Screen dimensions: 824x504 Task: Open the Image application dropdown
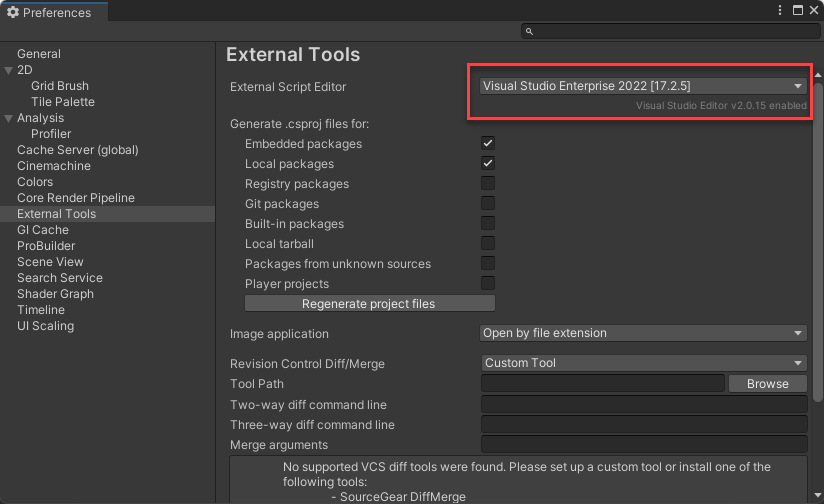(643, 333)
